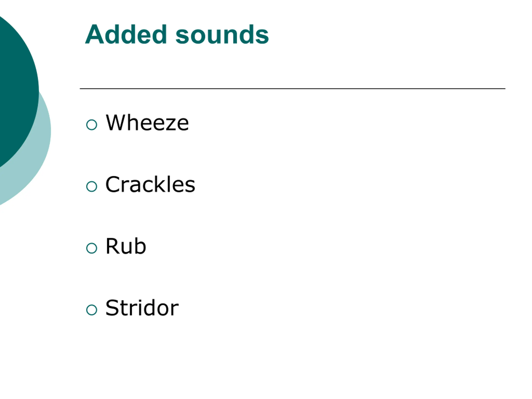Click the "Crackles" bullet text
Viewport: 532px width, 399px height.
[150, 184]
